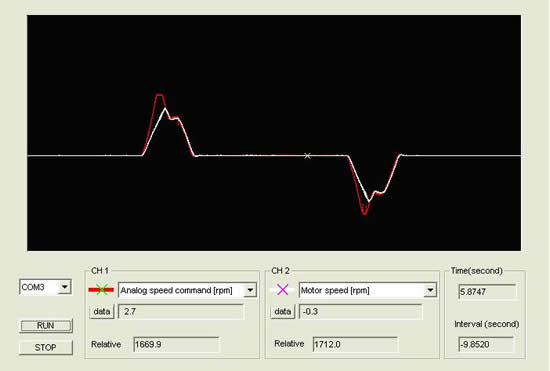This screenshot has width=550, height=371.
Task: Click the CH 1 red line cursor icon
Action: 101,290
